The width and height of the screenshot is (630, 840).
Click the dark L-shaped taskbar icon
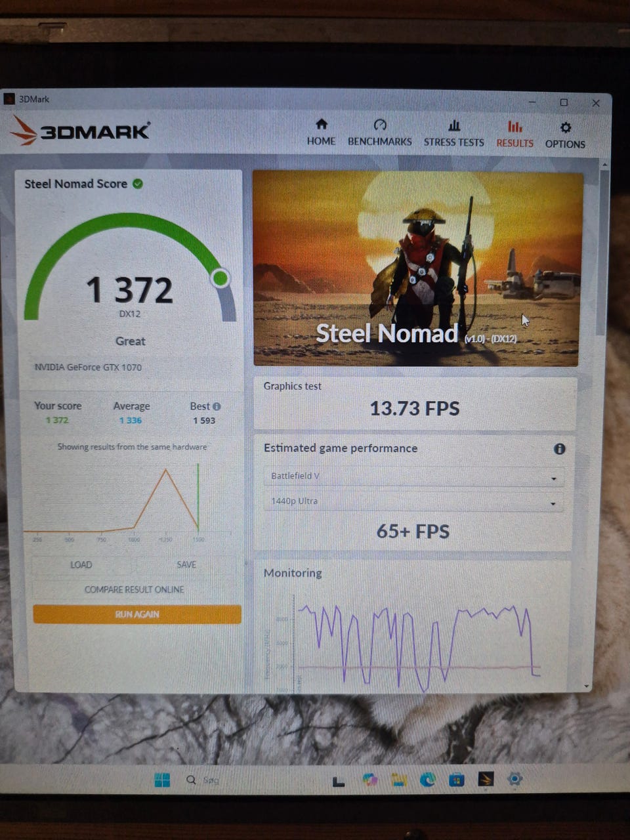point(339,781)
